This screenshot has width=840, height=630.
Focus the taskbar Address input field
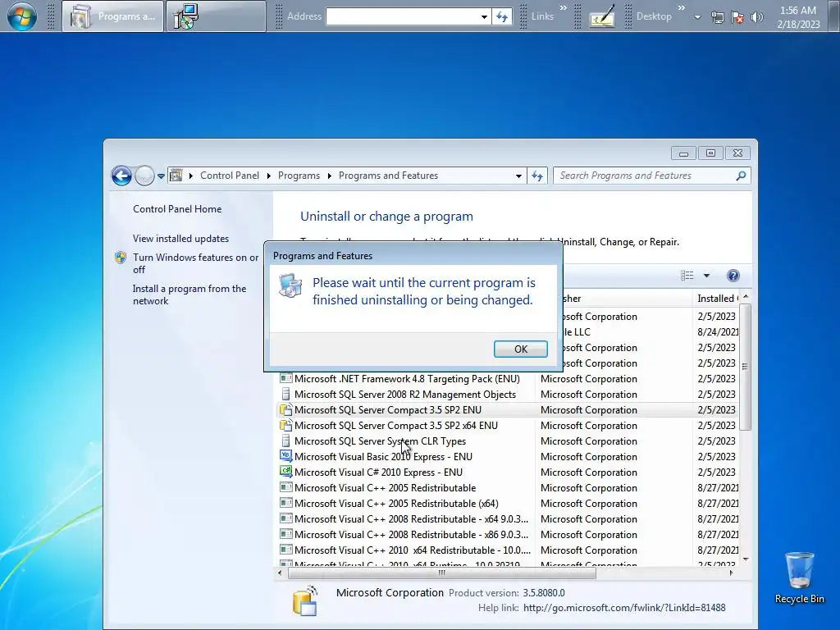402,16
